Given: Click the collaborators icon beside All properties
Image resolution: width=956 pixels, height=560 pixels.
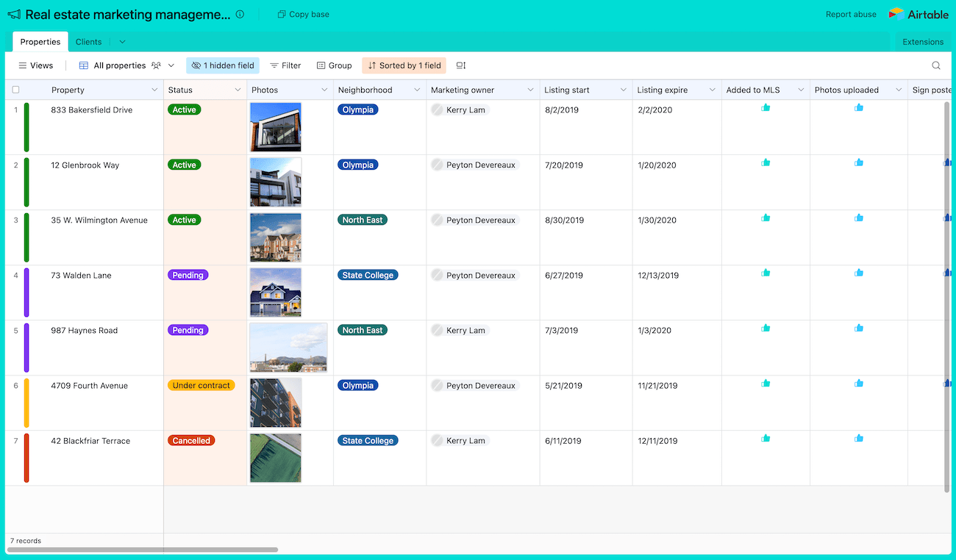Looking at the screenshot, I should coord(156,65).
